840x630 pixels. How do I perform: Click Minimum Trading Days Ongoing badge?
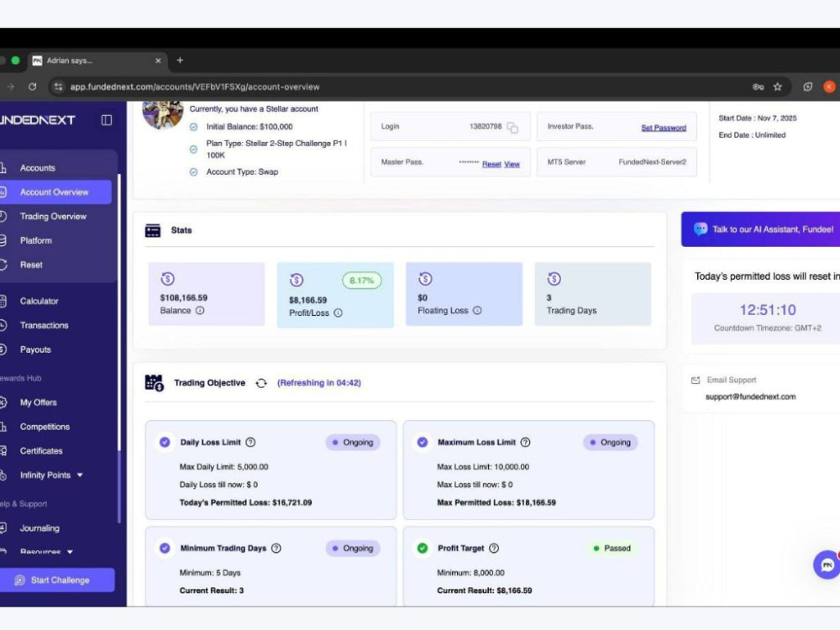click(353, 548)
